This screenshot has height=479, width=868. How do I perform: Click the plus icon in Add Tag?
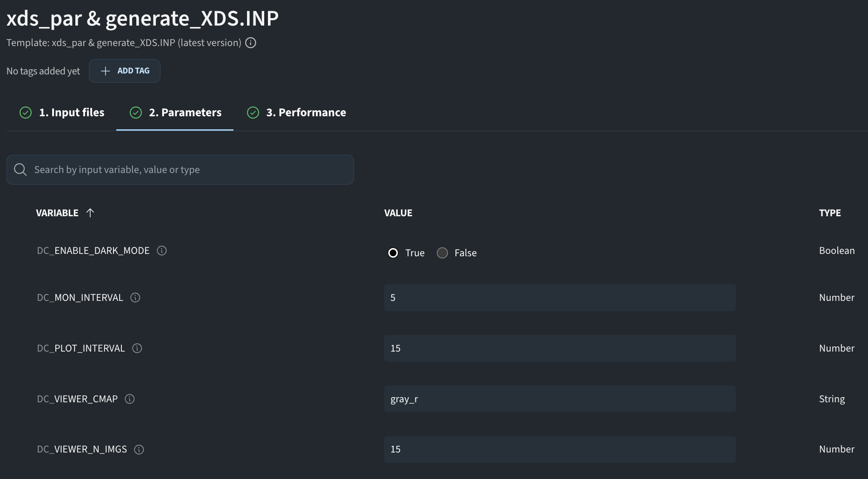click(x=106, y=71)
